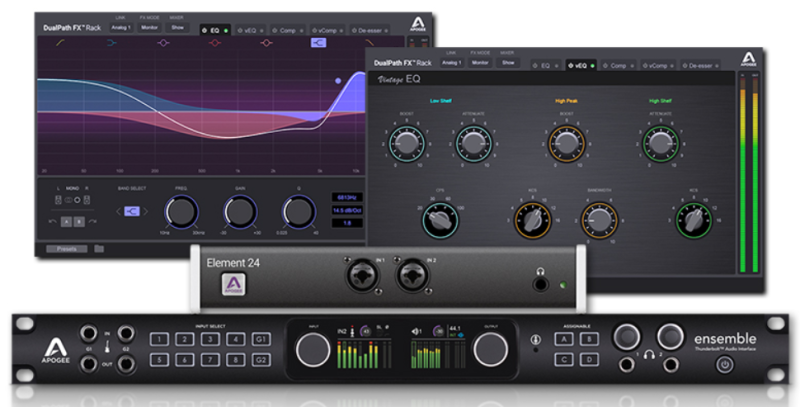Select the blue low shelf band icon
Viewport: 800px width, 407px height.
click(x=112, y=43)
